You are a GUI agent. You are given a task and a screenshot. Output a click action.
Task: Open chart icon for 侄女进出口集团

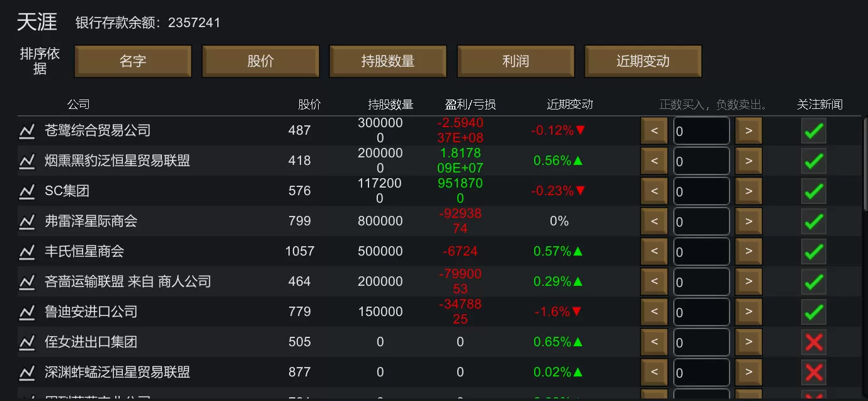pyautogui.click(x=26, y=342)
